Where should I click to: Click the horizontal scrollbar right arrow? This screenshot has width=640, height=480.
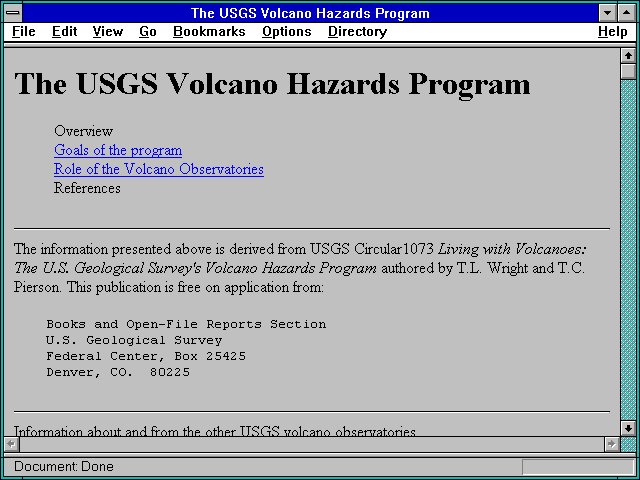click(611, 444)
